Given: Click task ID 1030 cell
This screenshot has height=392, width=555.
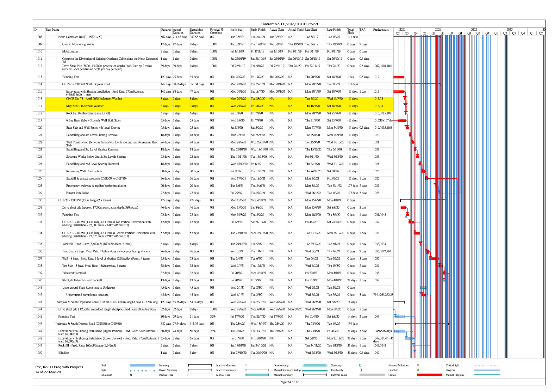Looking at the screenshot, I should click(39, 200).
